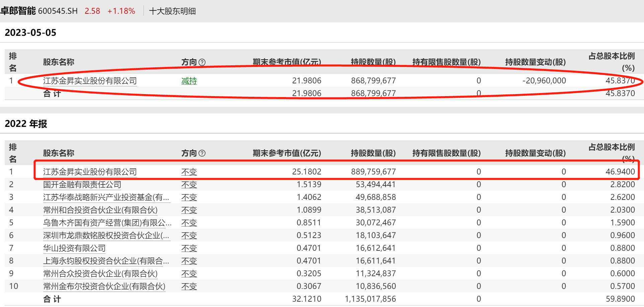Screen dimensions: 644x307
Task: Open 华山投资有限公司 shareholder link
Action: click(x=74, y=248)
